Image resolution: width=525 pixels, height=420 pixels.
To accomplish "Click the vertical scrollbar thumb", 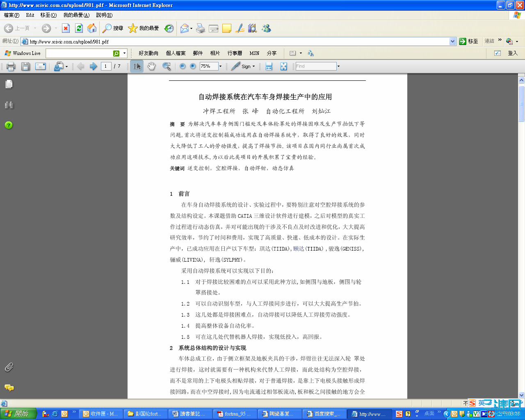I will click(x=522, y=103).
